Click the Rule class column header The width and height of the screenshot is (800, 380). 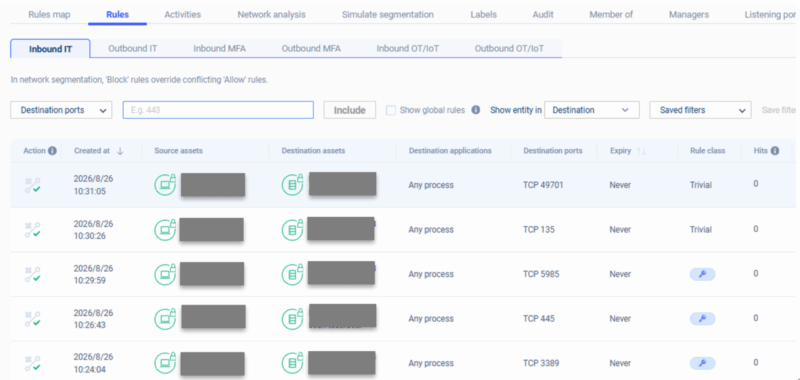708,151
